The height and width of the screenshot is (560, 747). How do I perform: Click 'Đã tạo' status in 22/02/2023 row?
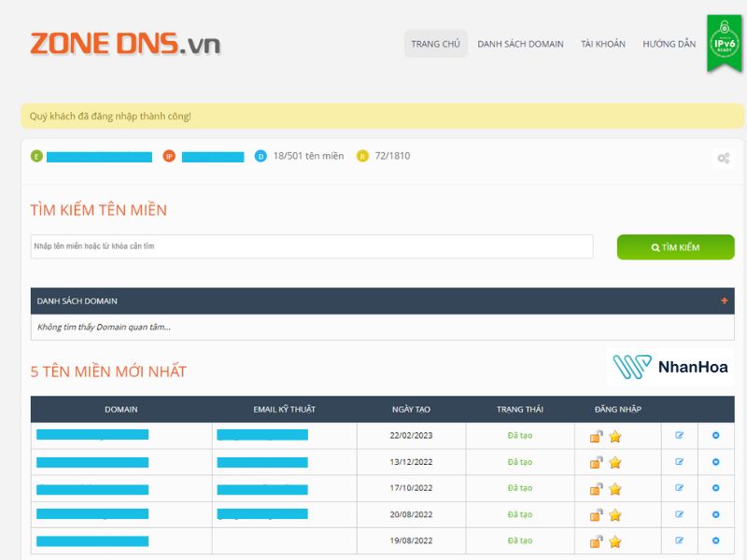tap(520, 435)
